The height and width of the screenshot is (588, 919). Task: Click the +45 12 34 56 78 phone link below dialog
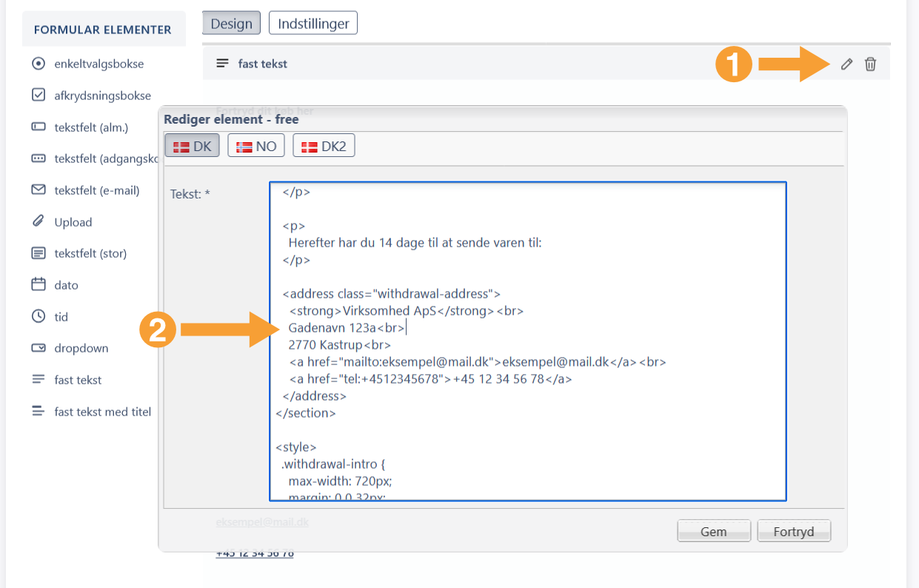click(255, 554)
